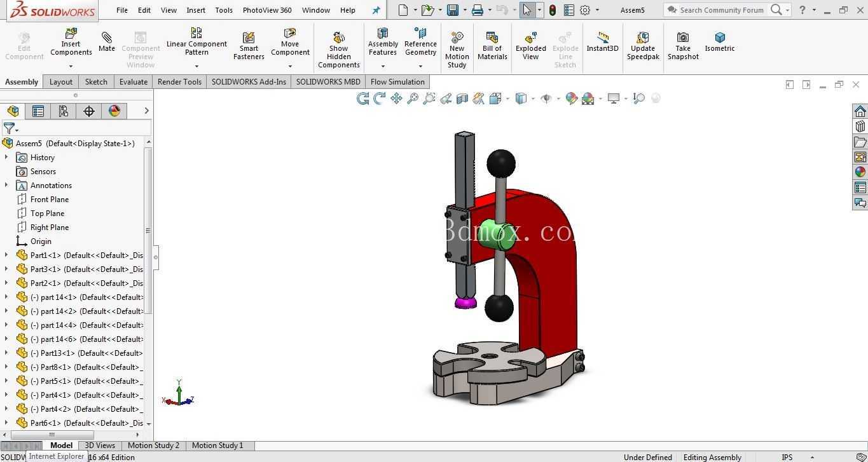Click the feature tree vertical scrollbar

[149, 231]
